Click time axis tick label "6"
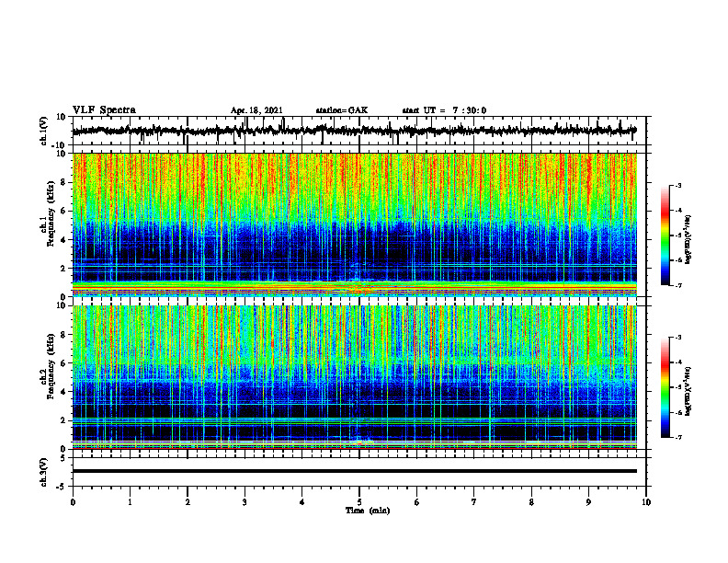Screen dimensions: 728x563 (417, 502)
